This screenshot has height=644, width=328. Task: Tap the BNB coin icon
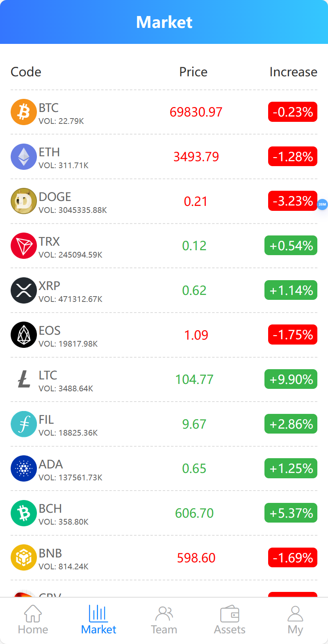click(24, 557)
